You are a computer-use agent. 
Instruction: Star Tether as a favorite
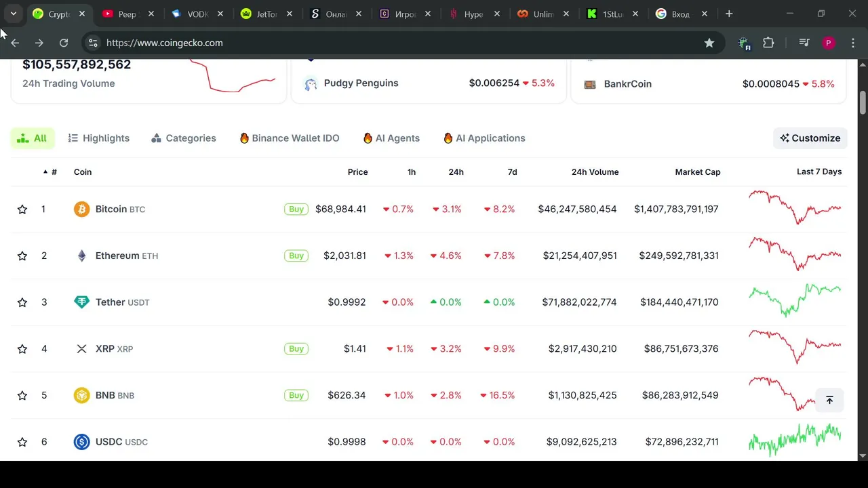click(22, 302)
